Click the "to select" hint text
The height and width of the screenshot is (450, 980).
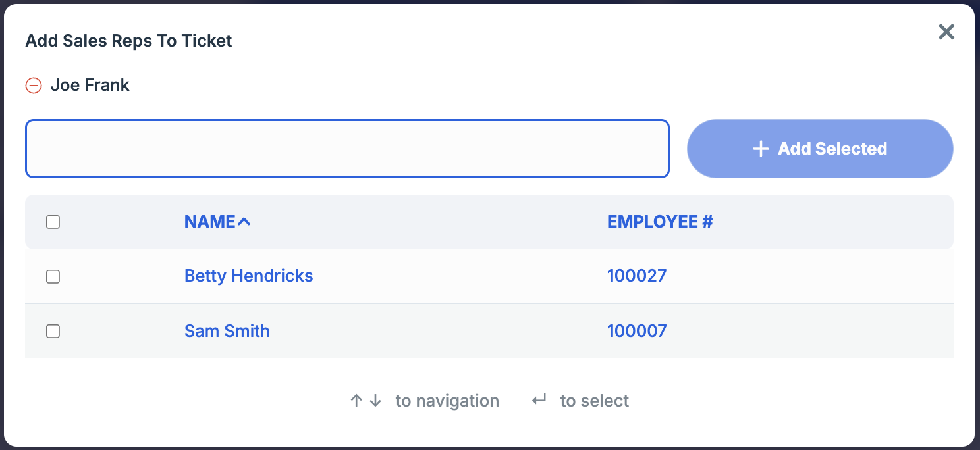click(595, 401)
